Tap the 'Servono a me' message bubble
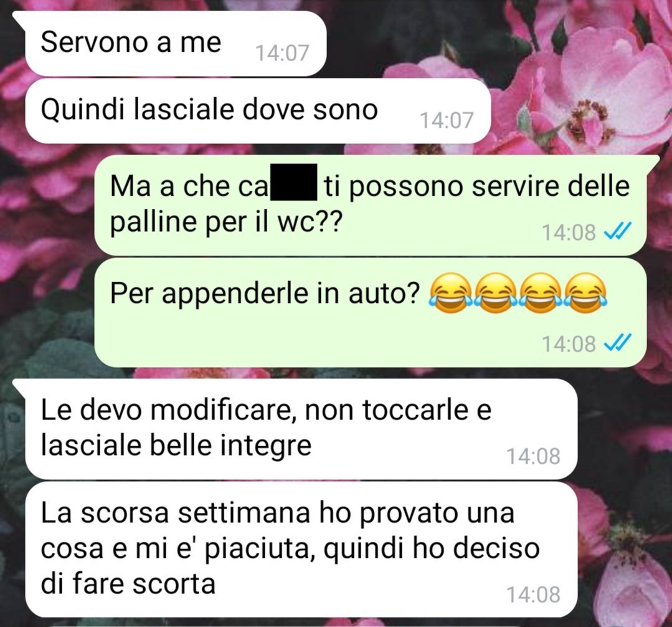 (x=176, y=43)
